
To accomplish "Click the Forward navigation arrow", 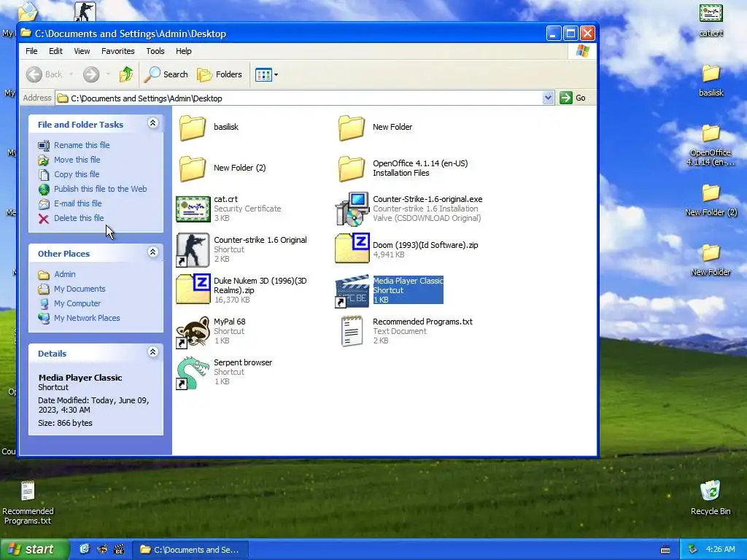I will pyautogui.click(x=91, y=74).
